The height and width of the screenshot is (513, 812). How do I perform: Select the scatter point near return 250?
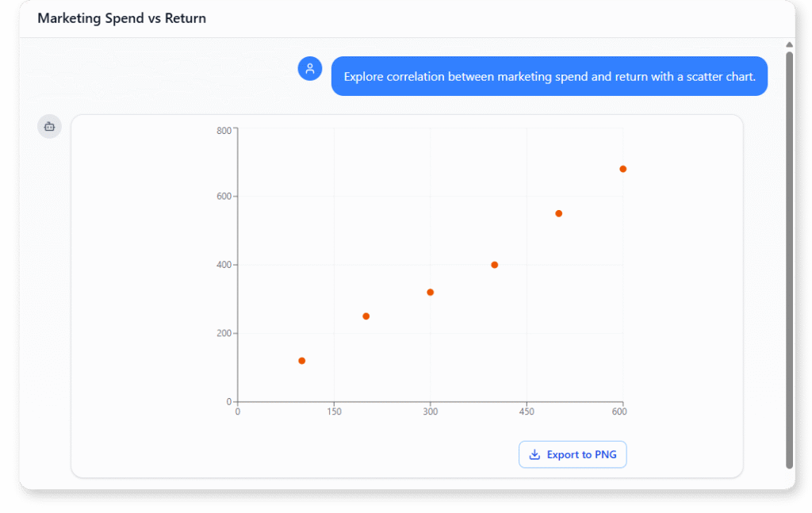point(366,316)
